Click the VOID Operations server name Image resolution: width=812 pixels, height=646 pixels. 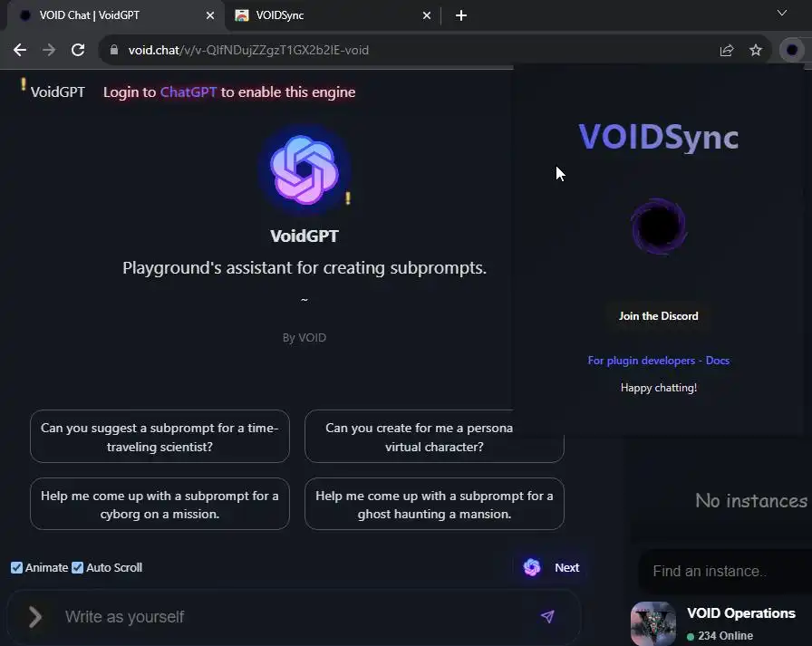point(740,613)
